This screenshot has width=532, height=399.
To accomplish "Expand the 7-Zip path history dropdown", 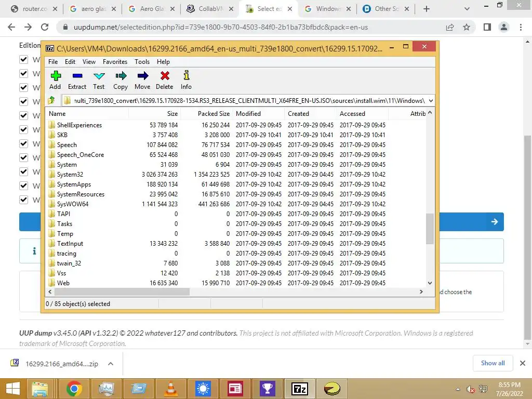I will pos(431,100).
